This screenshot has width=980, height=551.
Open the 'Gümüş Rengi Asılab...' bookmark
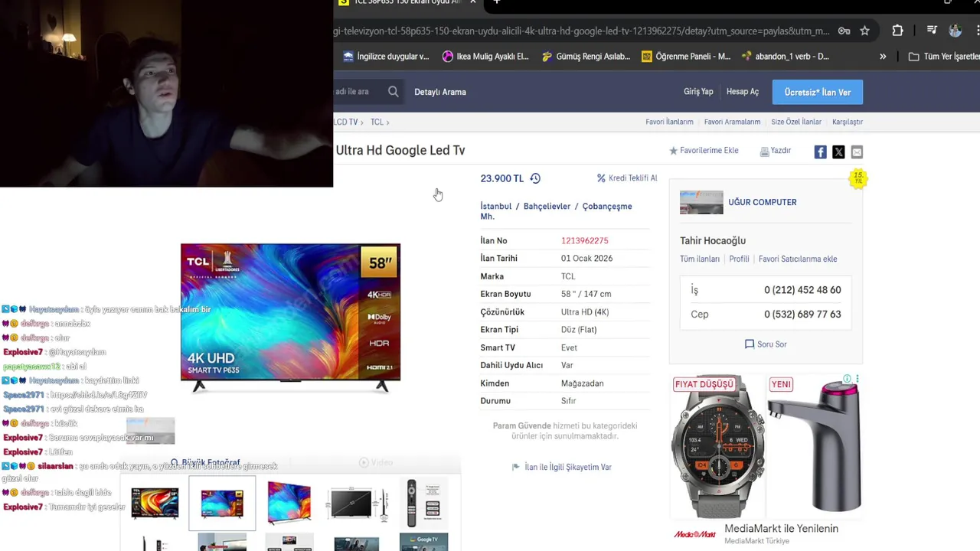pos(586,56)
